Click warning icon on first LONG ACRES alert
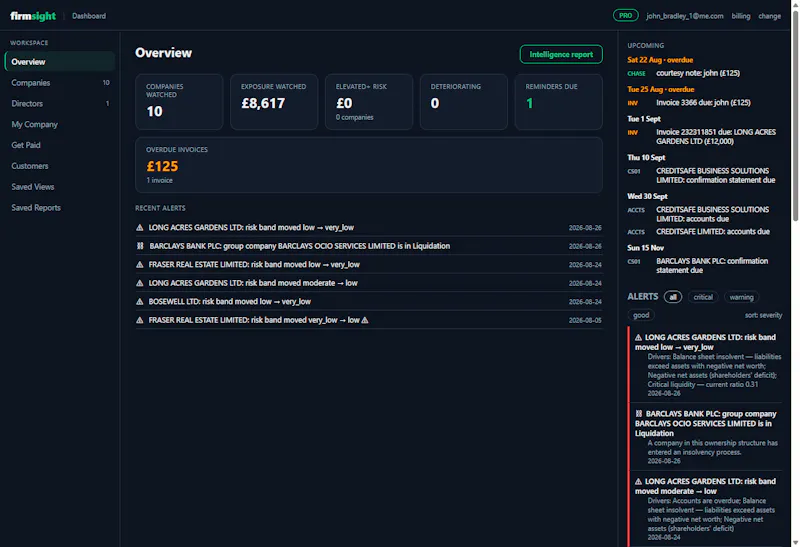800x547 pixels. point(139,228)
